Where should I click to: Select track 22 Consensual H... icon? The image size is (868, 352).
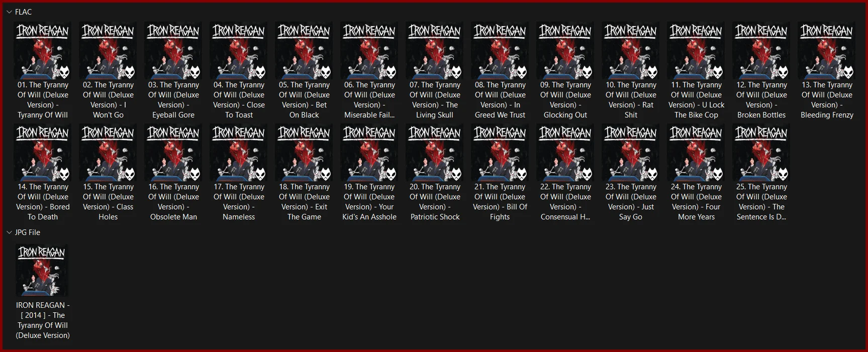pyautogui.click(x=565, y=152)
